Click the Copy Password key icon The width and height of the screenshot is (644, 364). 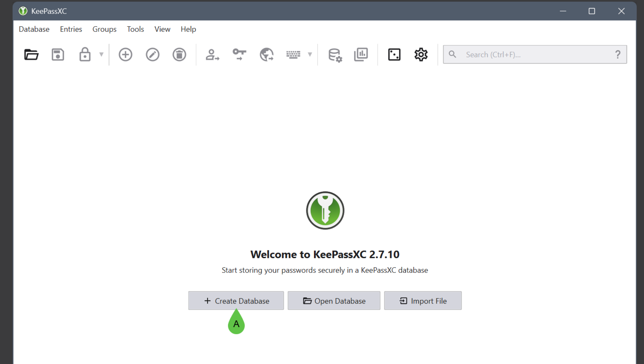click(239, 54)
